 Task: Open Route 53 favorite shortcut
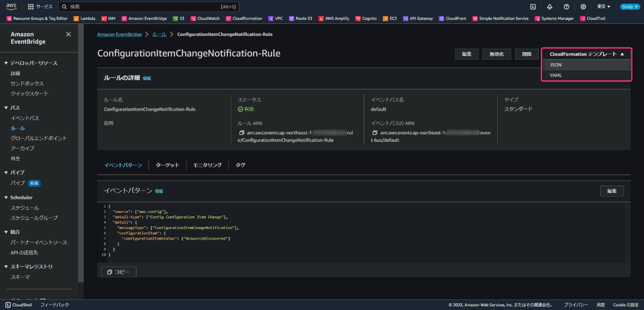[300, 18]
